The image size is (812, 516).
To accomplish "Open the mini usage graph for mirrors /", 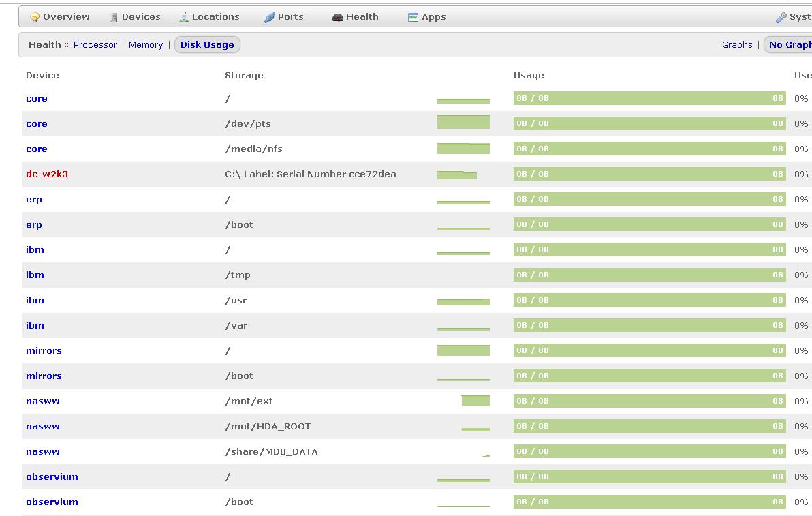I will 463,350.
